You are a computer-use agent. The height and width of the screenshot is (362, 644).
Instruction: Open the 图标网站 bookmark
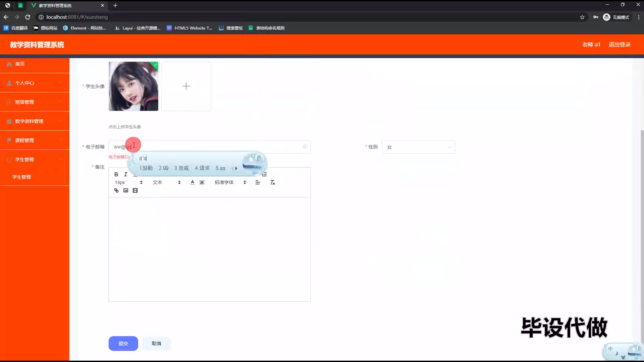pyautogui.click(x=46, y=28)
